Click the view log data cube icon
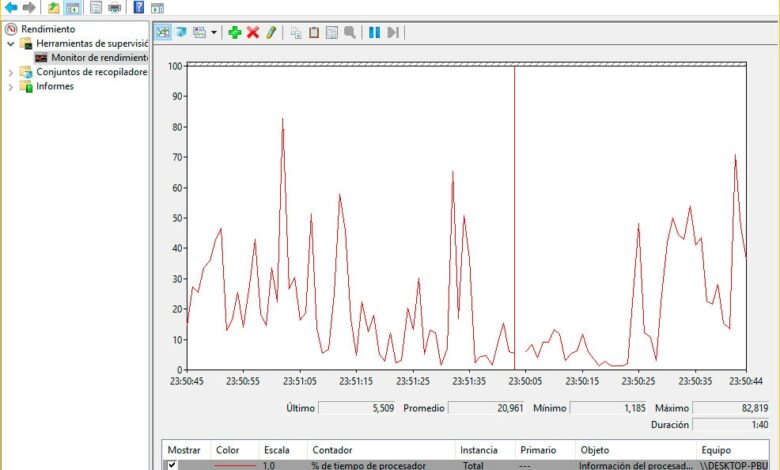 [181, 32]
